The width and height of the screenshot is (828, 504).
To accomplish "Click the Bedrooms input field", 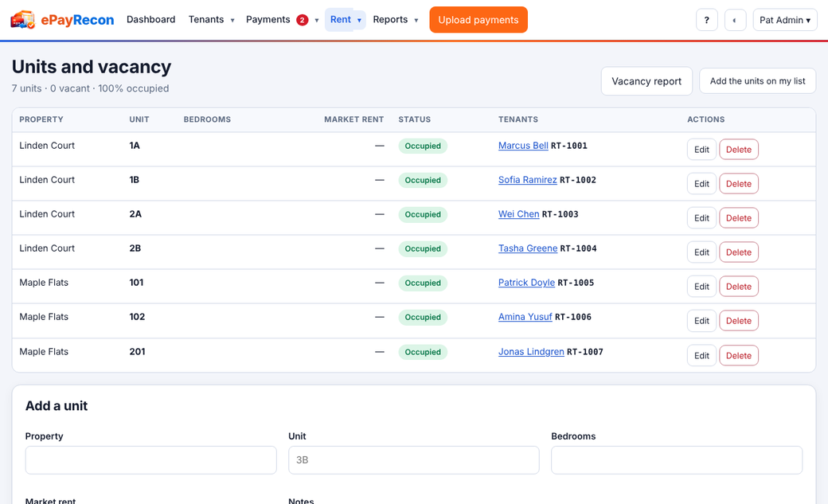I will [677, 460].
